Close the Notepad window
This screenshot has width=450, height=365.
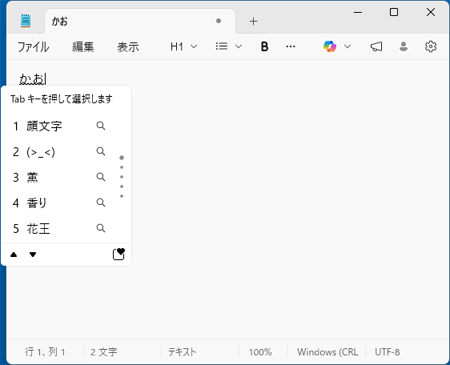click(x=431, y=12)
